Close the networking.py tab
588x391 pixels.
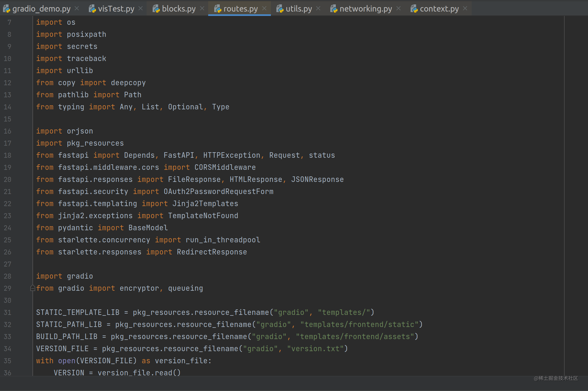coord(399,9)
